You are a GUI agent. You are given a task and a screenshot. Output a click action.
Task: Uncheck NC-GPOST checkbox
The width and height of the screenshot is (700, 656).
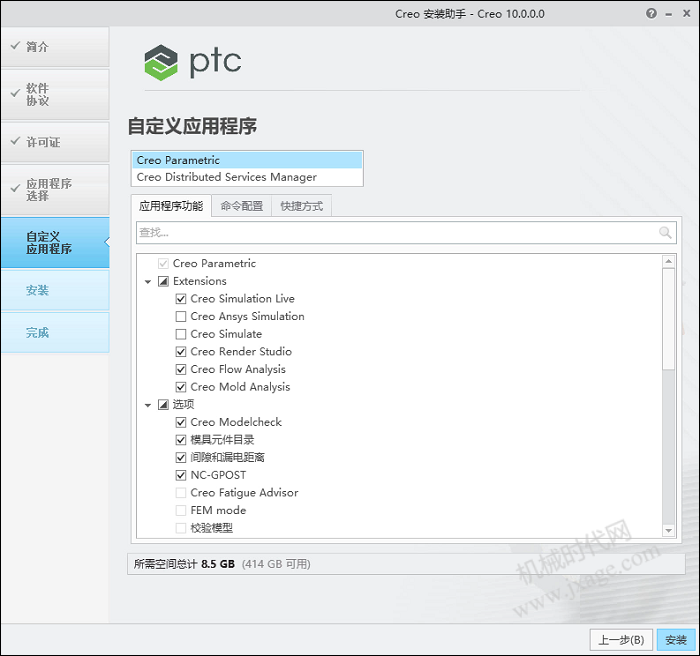181,475
